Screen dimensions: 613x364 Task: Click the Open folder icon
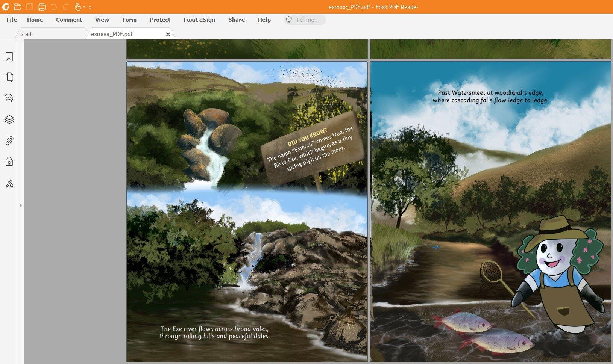coord(17,7)
